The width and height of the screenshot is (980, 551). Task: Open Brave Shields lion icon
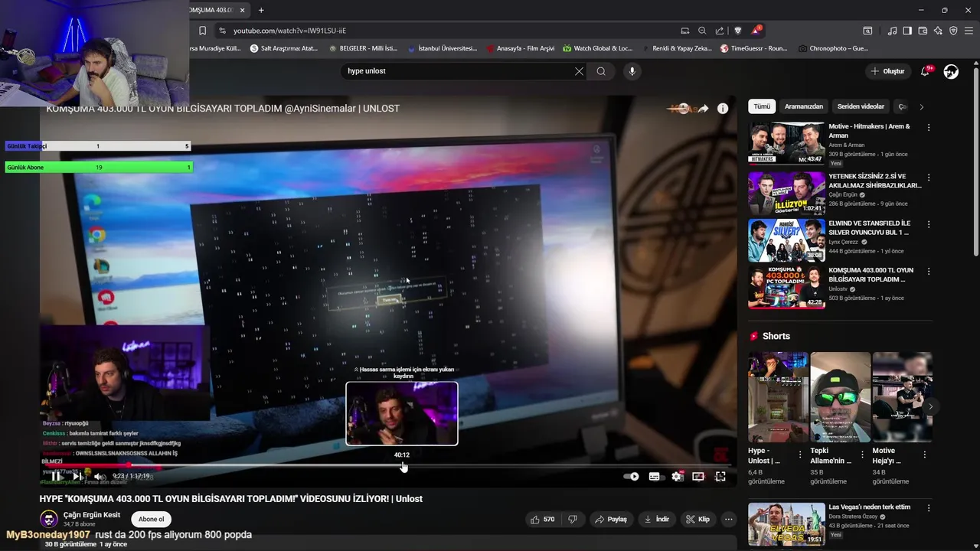(738, 31)
